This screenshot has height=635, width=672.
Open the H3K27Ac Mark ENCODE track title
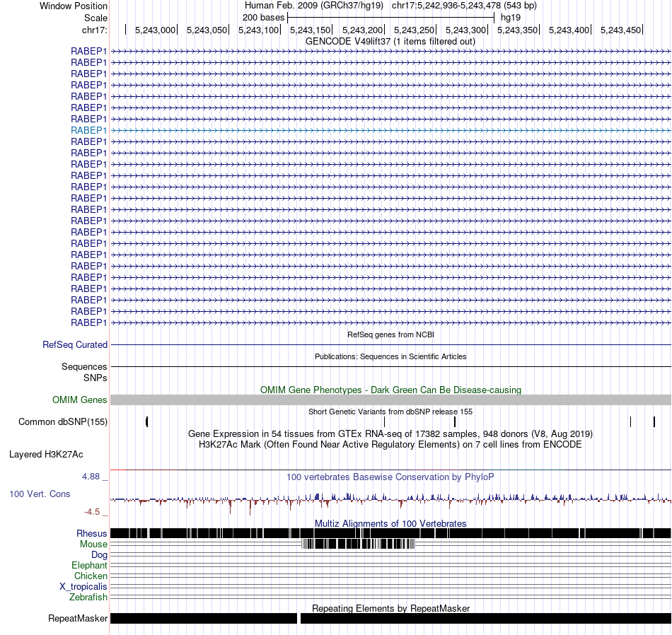(x=390, y=445)
